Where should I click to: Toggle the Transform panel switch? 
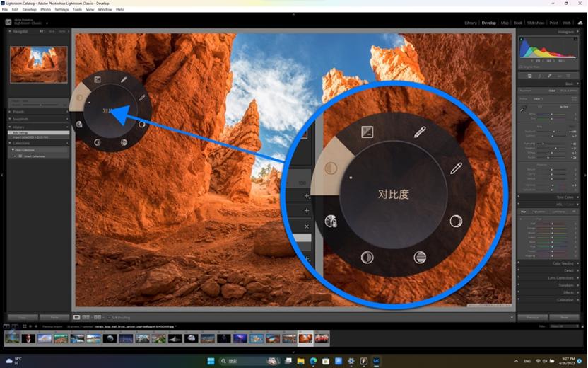519,285
